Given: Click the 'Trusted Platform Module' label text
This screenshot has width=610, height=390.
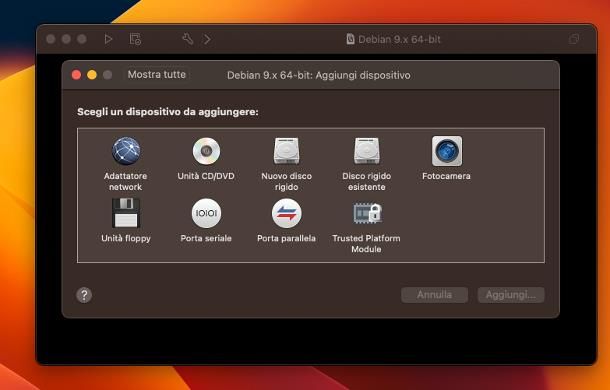Looking at the screenshot, I should click(x=366, y=244).
